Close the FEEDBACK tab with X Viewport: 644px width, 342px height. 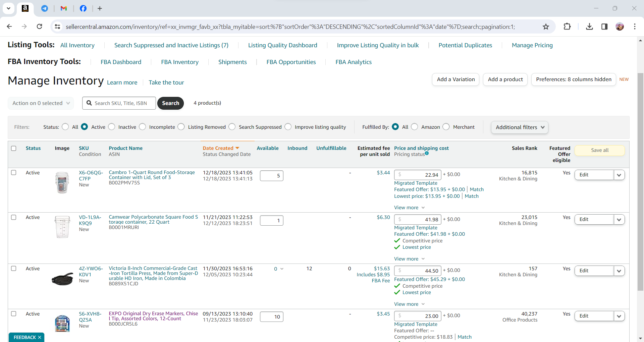coord(40,337)
